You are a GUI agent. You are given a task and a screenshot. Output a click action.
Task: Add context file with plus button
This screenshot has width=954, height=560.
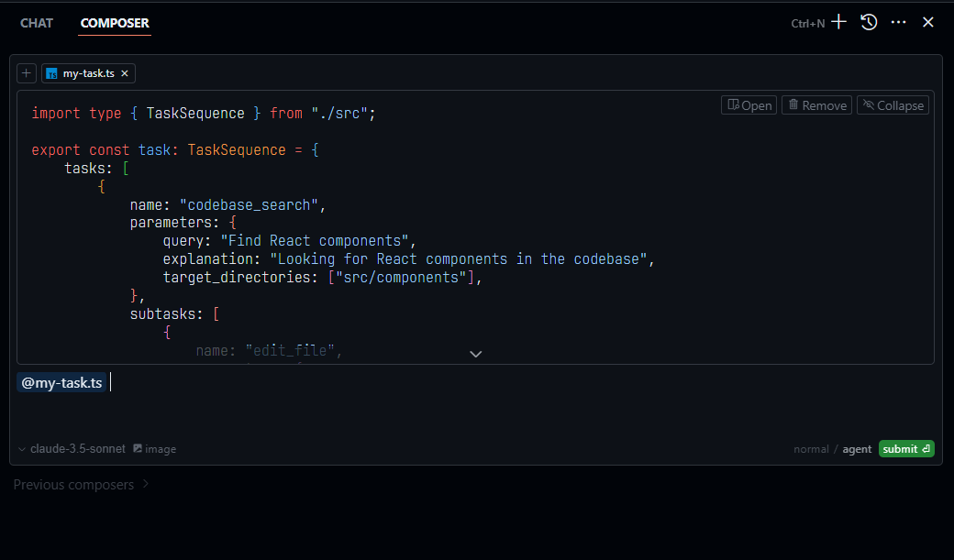click(27, 73)
